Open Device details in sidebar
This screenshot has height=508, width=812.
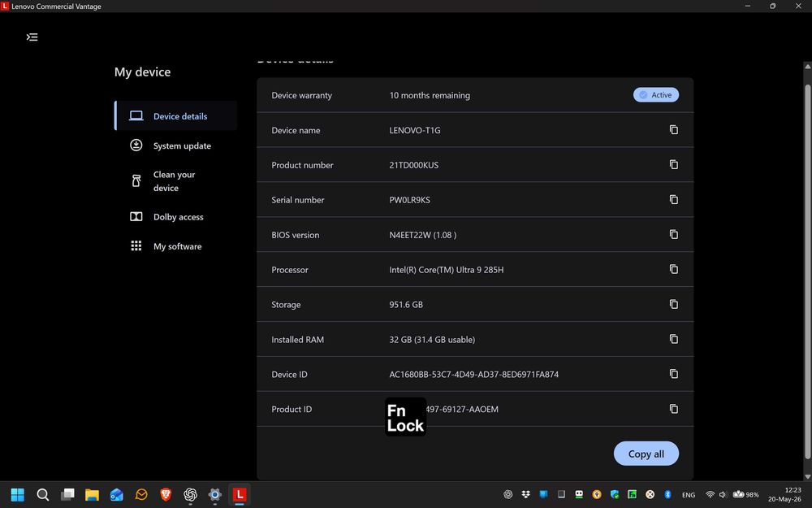click(x=176, y=116)
